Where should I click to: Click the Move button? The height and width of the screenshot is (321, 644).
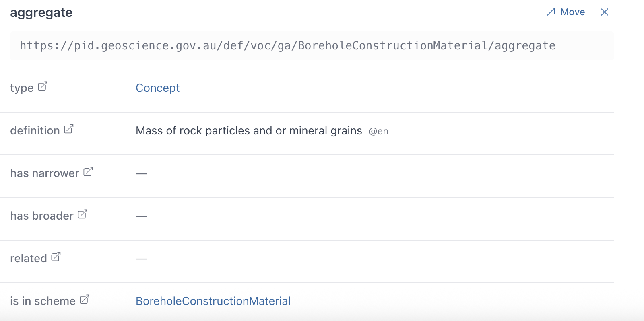(566, 12)
